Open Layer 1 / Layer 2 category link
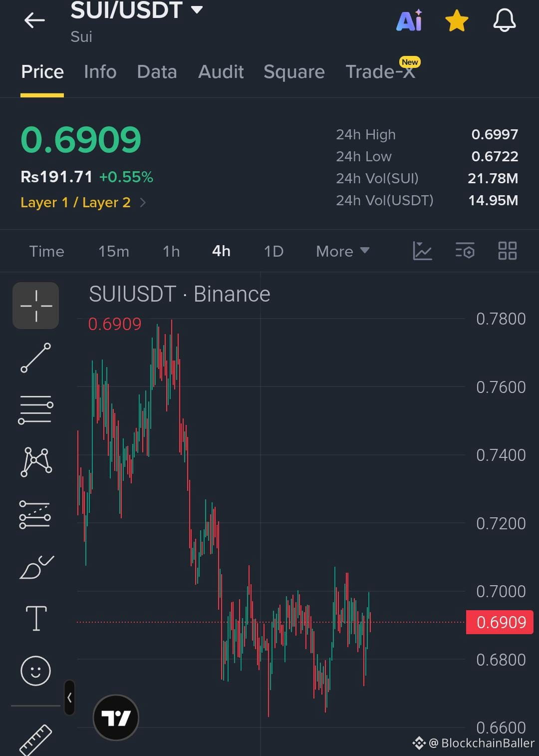539x756 pixels. click(83, 202)
